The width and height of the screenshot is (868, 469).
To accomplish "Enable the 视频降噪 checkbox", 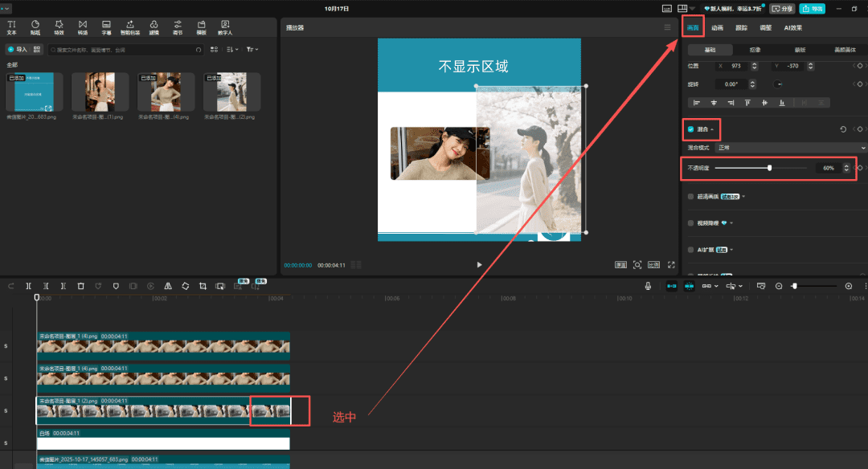I will coord(690,222).
